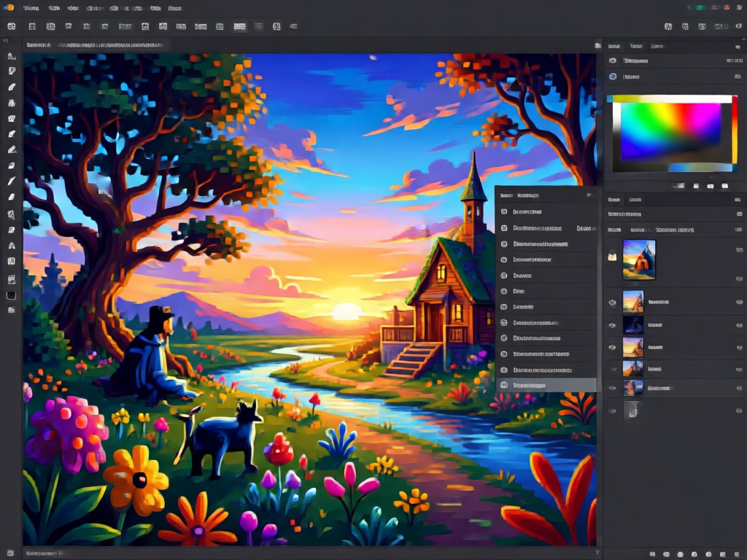The width and height of the screenshot is (747, 560).
Task: Select the gray texture layer thumbnail
Action: pyautogui.click(x=633, y=411)
